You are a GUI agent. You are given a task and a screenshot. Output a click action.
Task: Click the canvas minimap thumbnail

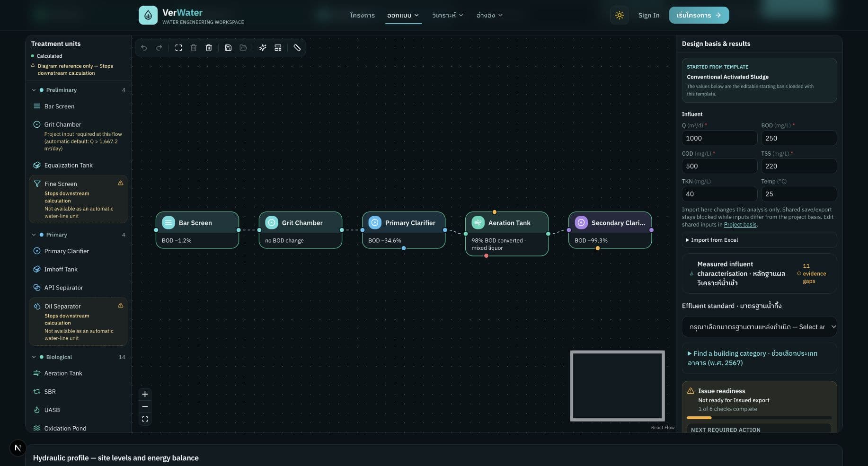(x=618, y=386)
